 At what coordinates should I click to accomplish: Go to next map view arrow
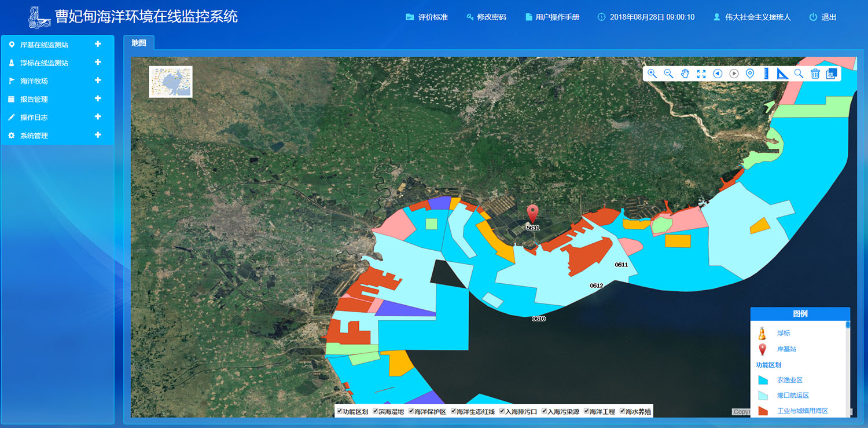click(x=734, y=74)
